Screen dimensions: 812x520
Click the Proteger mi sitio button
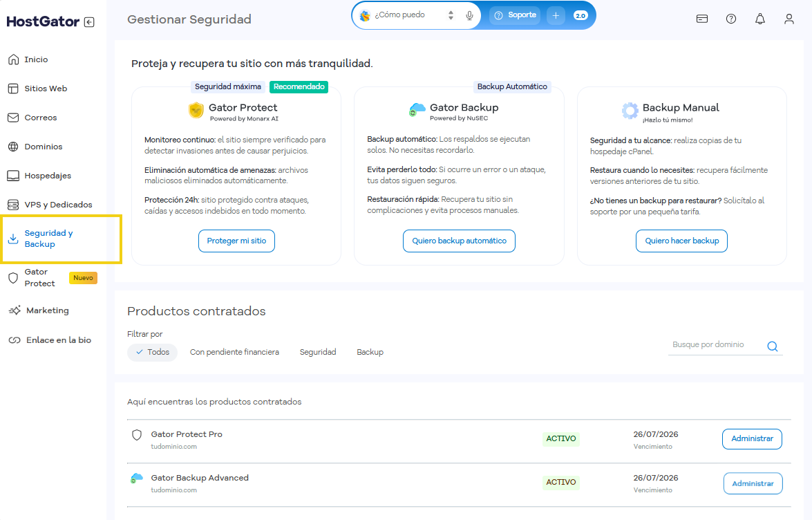[x=236, y=241]
